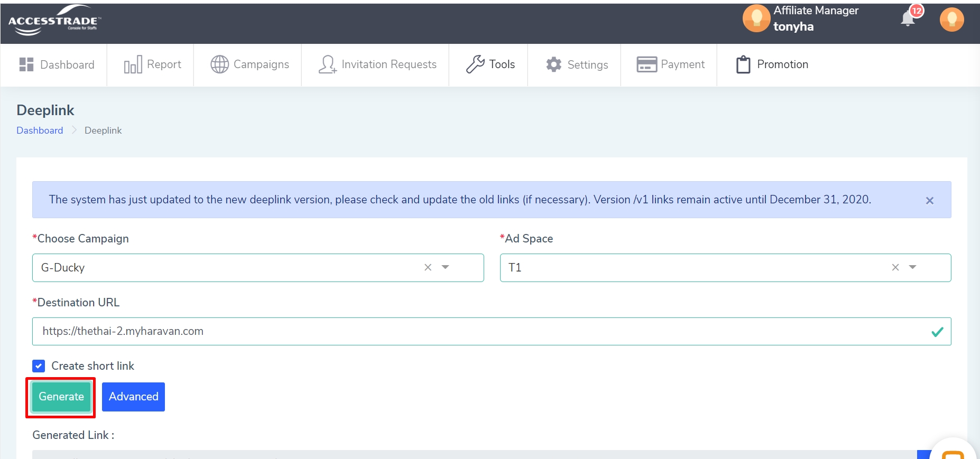The height and width of the screenshot is (459, 980).
Task: Dismiss the deeplink update notice
Action: click(929, 201)
